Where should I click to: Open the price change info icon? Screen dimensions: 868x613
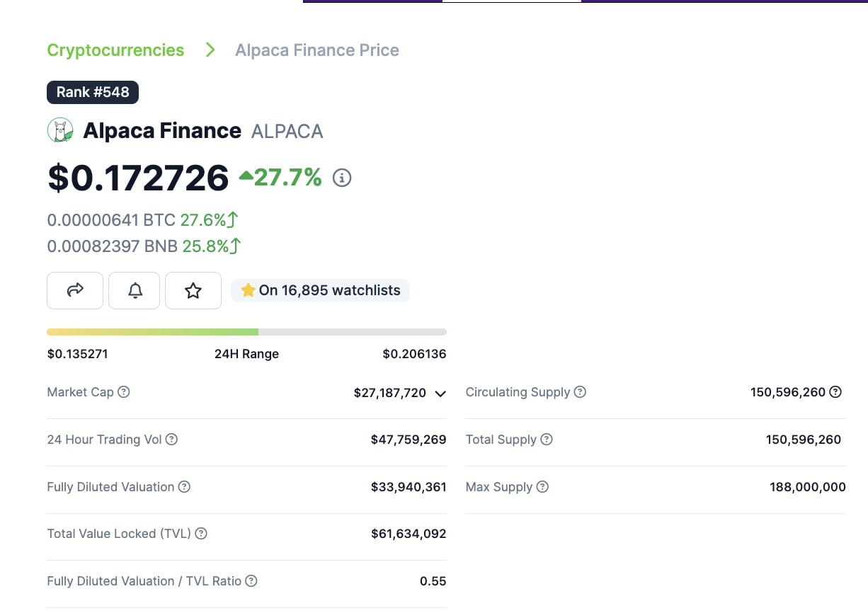click(342, 178)
